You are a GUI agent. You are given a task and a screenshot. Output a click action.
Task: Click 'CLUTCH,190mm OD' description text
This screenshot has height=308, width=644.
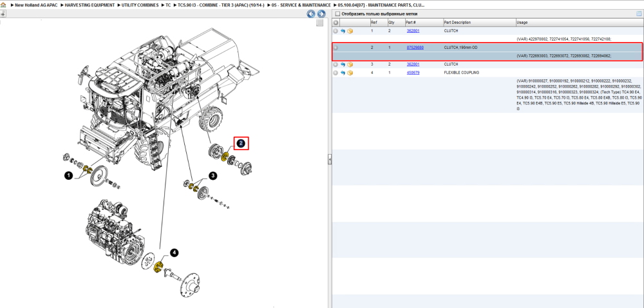coord(461,48)
